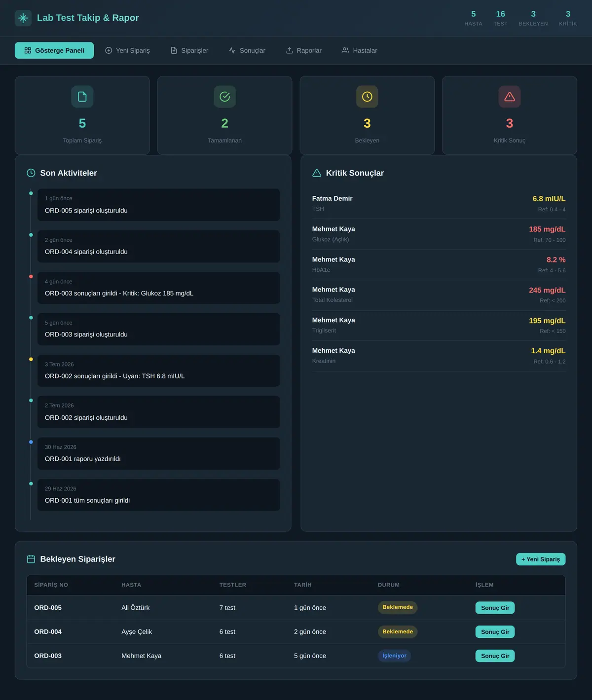Click Sonuç Gir for ORD-003

click(x=495, y=656)
